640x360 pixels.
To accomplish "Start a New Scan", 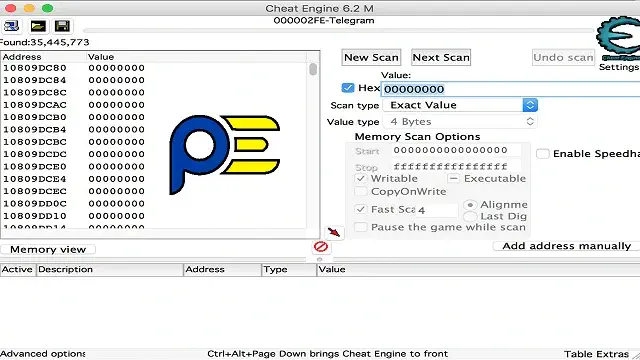I will tap(371, 58).
